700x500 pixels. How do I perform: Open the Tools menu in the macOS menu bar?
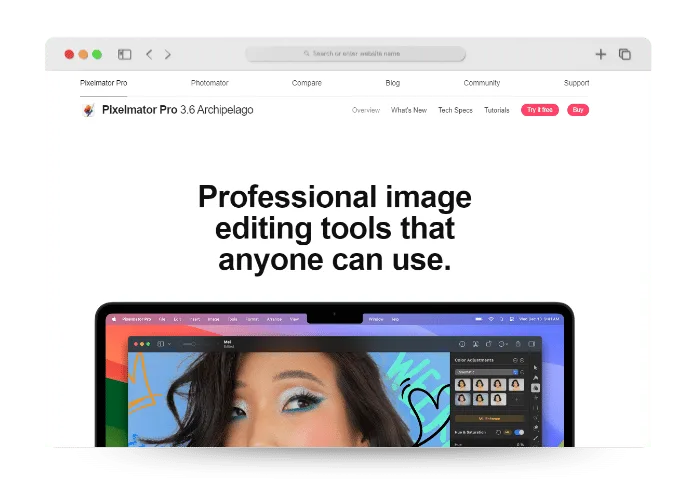pos(233,319)
